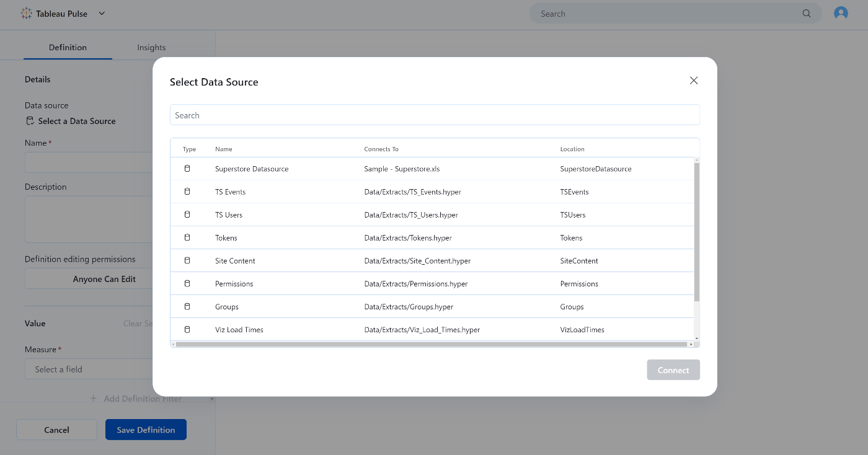Select the TS Events name
The height and width of the screenshot is (455, 868).
230,192
